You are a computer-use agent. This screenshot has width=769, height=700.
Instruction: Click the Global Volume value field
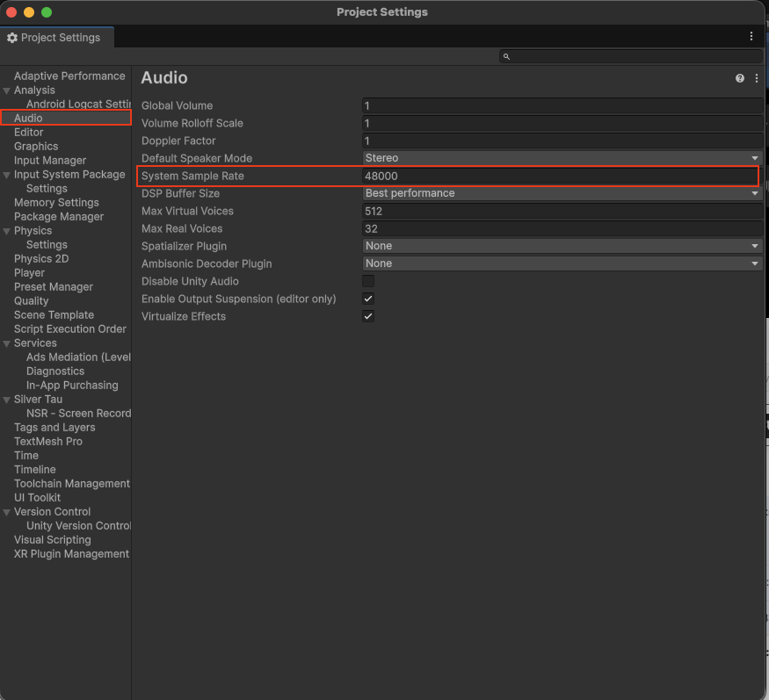[x=562, y=105]
